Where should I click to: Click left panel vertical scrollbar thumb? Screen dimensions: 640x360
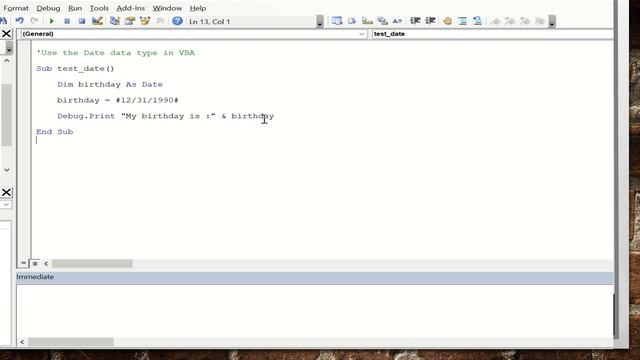7,115
